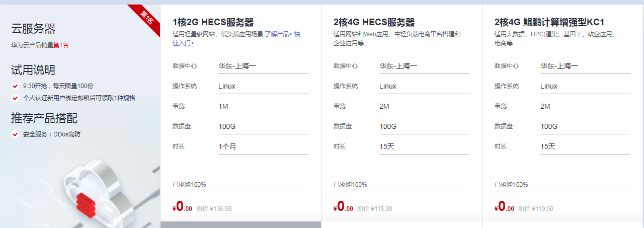Click the 操作系统 label in 2核4G HECS card
Image resolution: width=644 pixels, height=228 pixels.
point(346,86)
